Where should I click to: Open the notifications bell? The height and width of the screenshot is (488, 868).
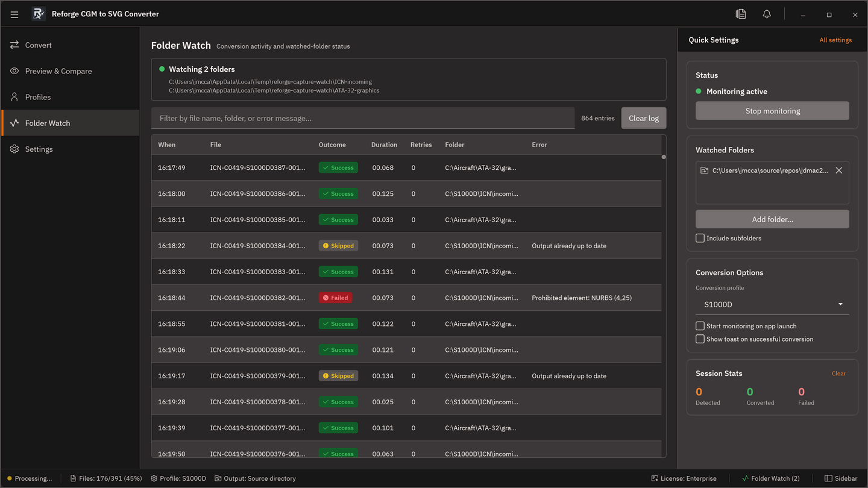(767, 14)
